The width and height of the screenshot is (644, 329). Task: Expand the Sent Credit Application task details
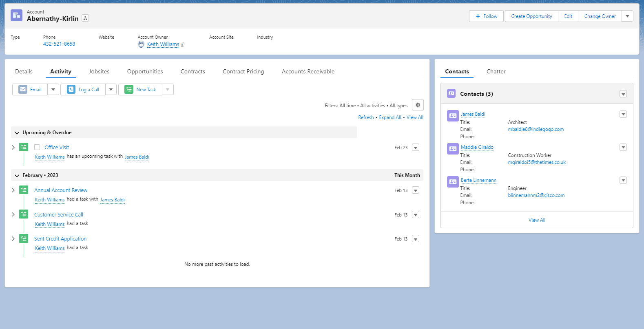[13, 238]
